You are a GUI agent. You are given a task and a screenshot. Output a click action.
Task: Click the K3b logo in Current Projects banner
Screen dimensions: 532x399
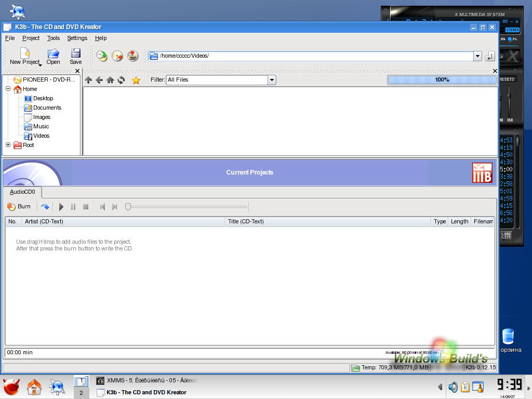(x=482, y=172)
